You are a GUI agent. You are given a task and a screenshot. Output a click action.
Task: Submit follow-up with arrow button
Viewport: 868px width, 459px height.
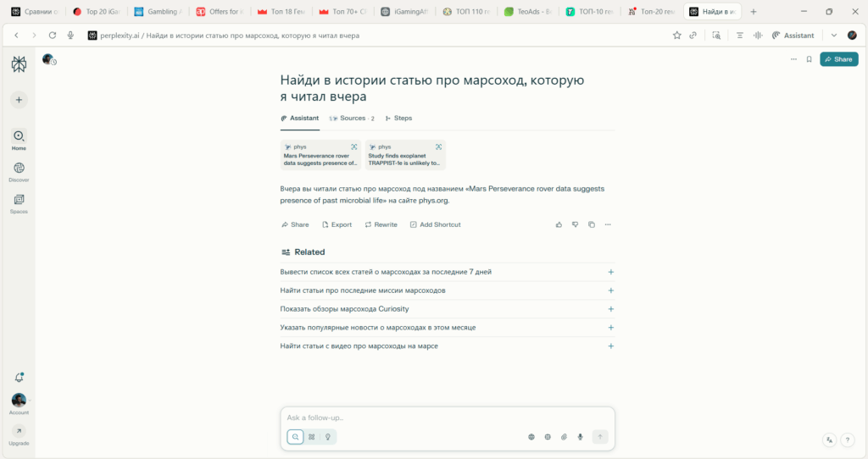(x=600, y=437)
